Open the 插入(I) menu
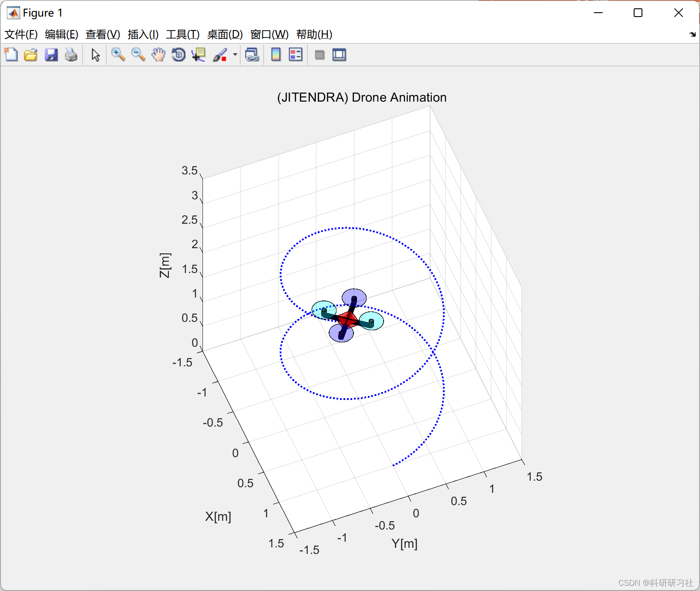 coord(143,34)
